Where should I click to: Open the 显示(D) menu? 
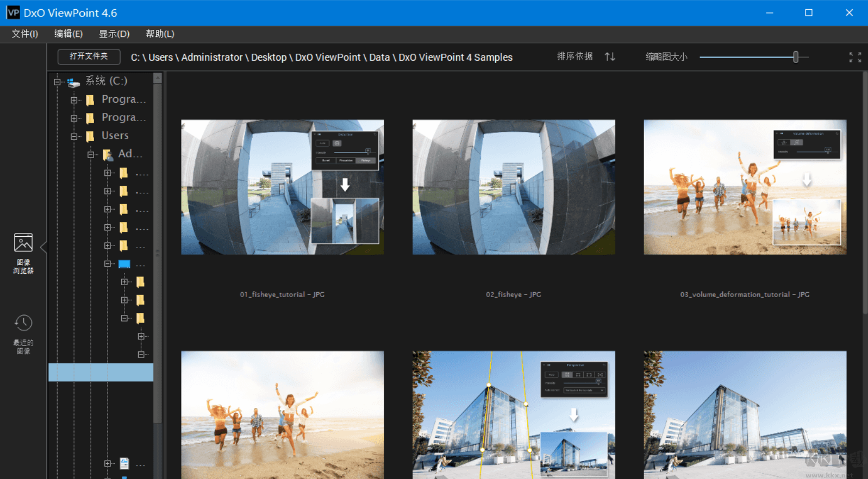coord(114,34)
